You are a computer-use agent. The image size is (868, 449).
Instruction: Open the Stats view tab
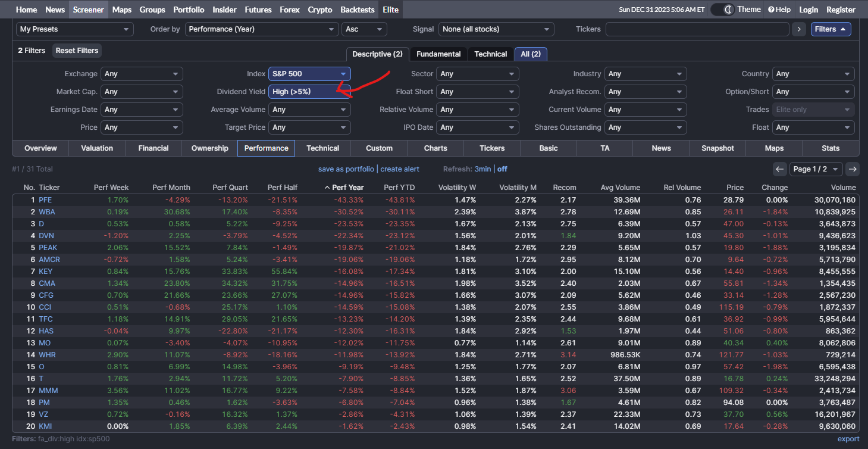[x=831, y=148]
